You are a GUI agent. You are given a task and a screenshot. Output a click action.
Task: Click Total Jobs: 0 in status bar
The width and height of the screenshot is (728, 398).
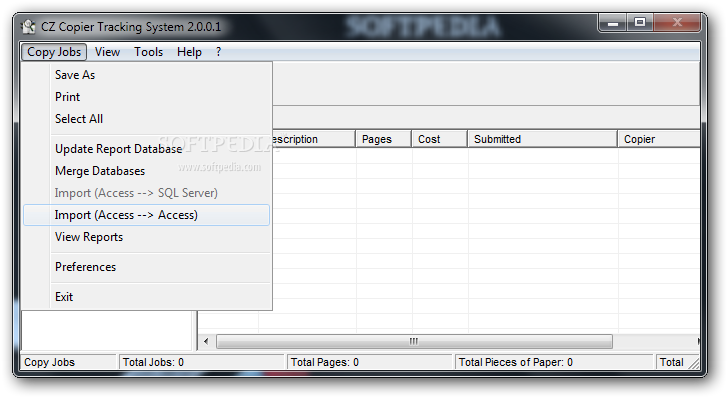pyautogui.click(x=153, y=362)
